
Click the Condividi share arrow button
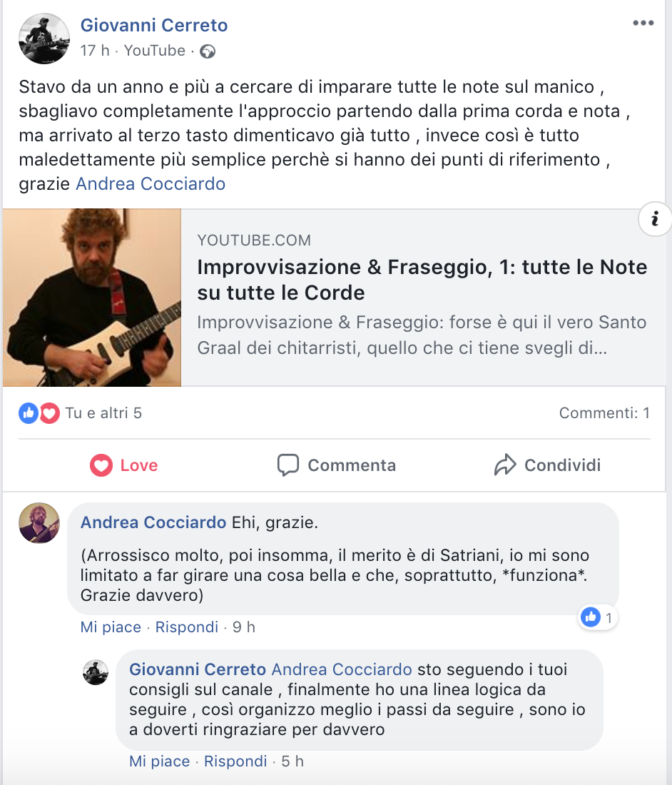[x=547, y=465]
